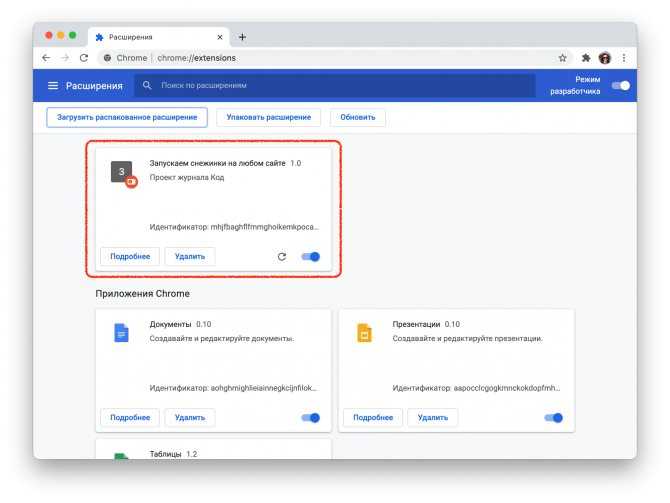Open the hamburger menu beside Расширения

(x=53, y=86)
